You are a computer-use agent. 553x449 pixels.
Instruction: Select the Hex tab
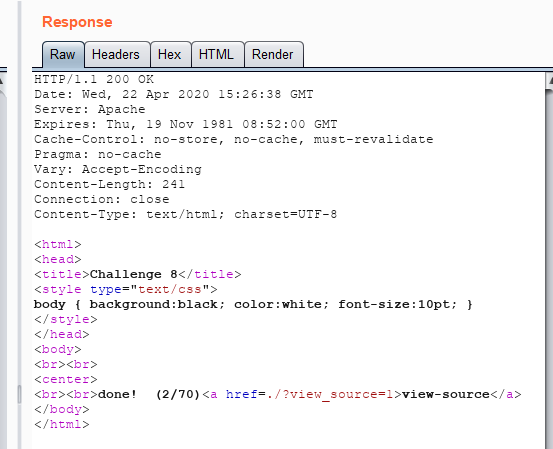(171, 55)
